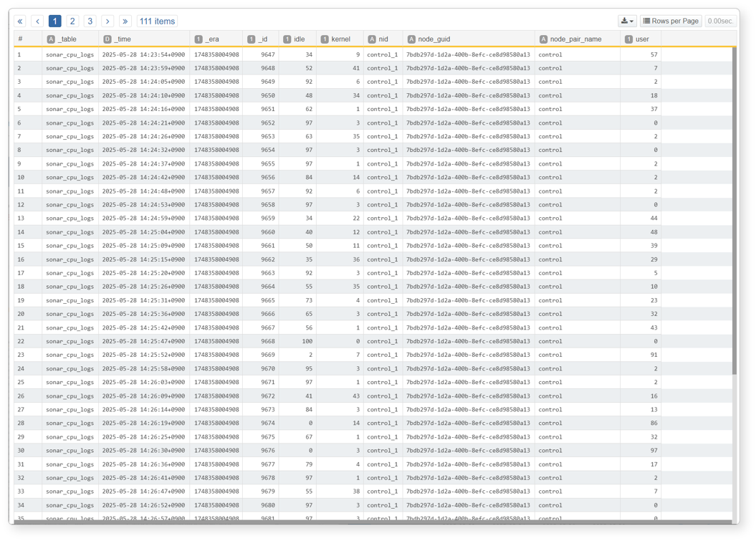Viewport: 756px width, 541px height.
Task: Select the user cell 44 in row 13
Action: pyautogui.click(x=641, y=219)
